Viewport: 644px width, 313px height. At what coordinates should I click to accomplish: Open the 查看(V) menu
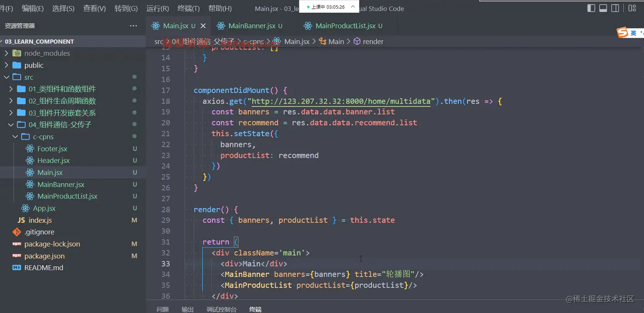(95, 9)
